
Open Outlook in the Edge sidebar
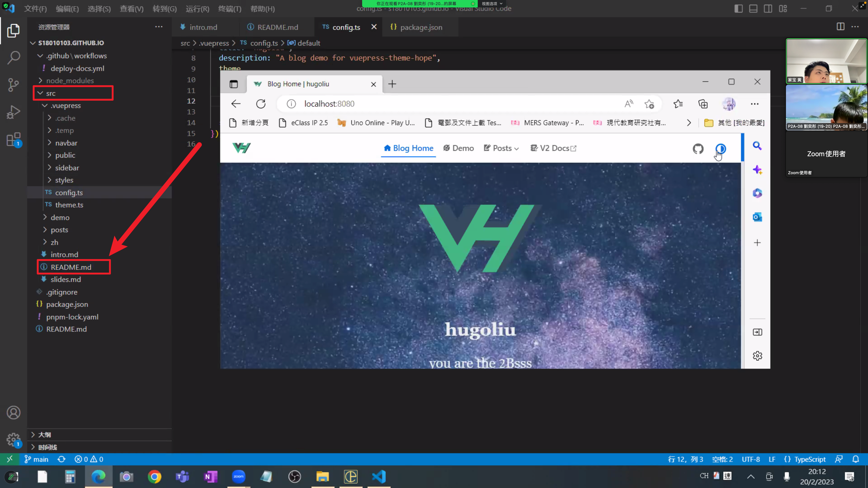757,217
